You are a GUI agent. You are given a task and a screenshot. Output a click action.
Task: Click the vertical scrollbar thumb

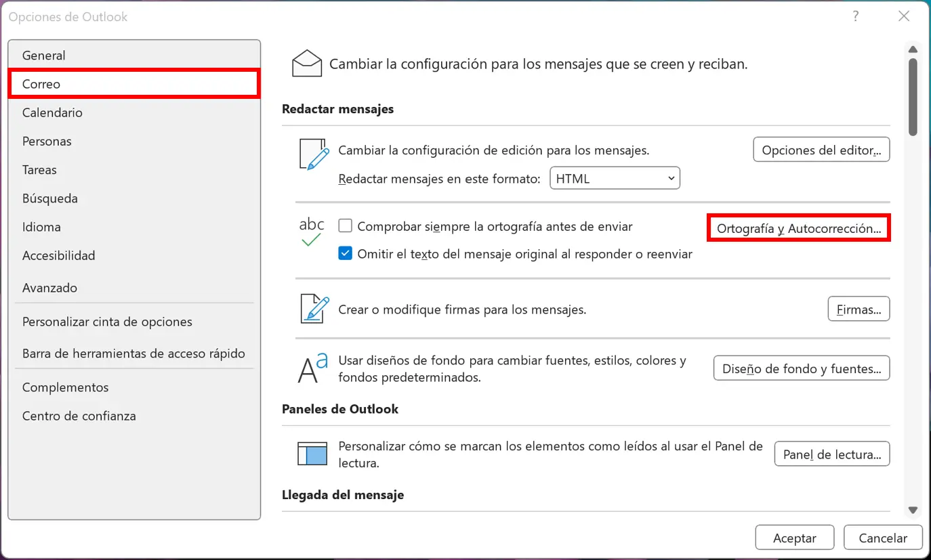pos(913,97)
